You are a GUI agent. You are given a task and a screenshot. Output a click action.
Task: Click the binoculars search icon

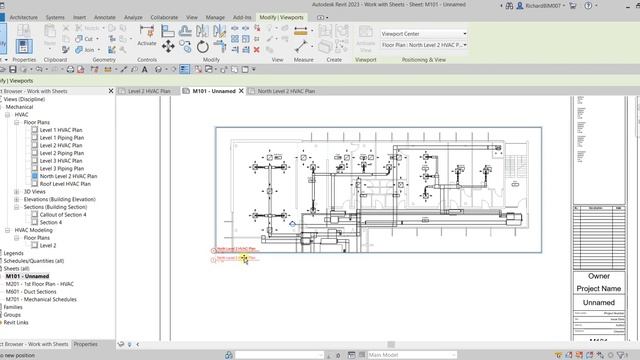pyautogui.click(x=509, y=6)
